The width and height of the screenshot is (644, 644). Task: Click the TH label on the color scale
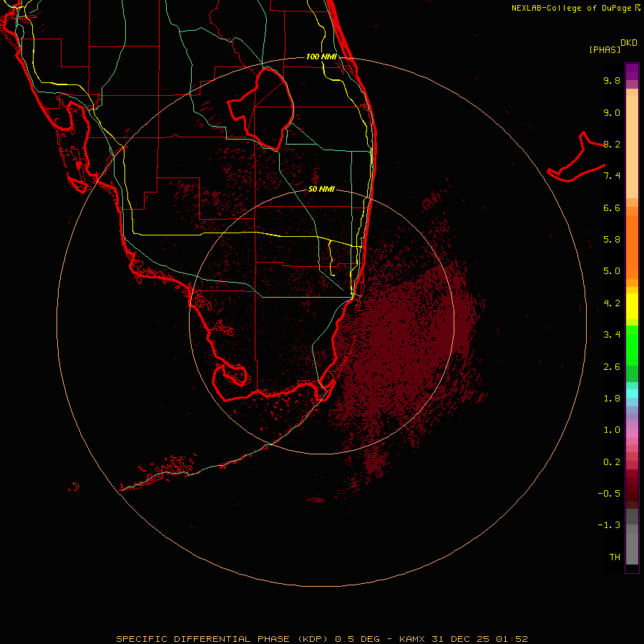pyautogui.click(x=615, y=557)
